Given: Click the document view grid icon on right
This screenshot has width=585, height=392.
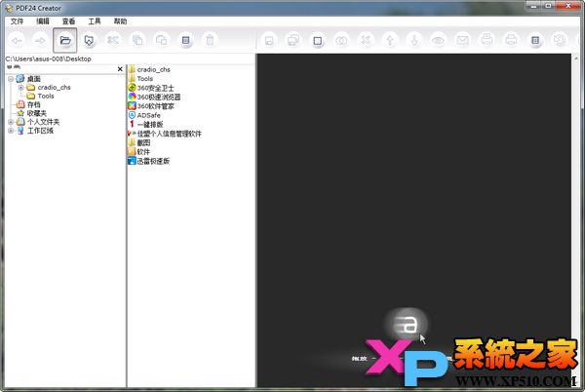Looking at the screenshot, I should click(535, 40).
